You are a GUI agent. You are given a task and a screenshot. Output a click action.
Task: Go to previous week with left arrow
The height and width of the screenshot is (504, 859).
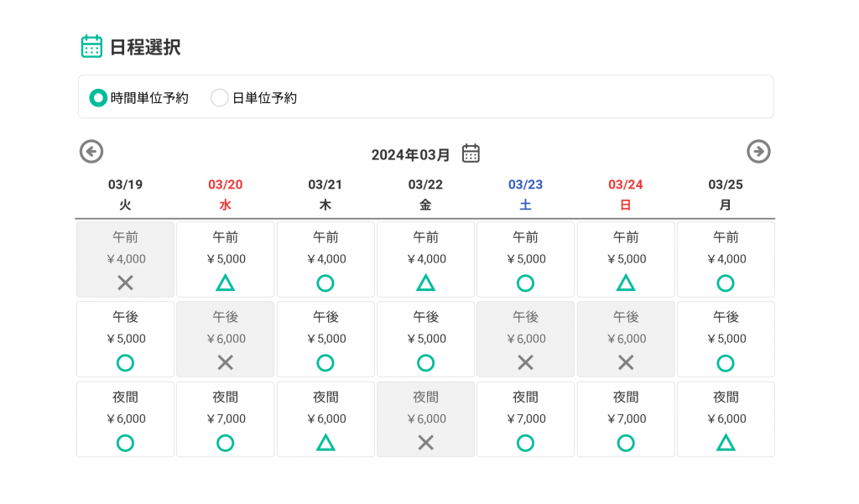pyautogui.click(x=91, y=152)
